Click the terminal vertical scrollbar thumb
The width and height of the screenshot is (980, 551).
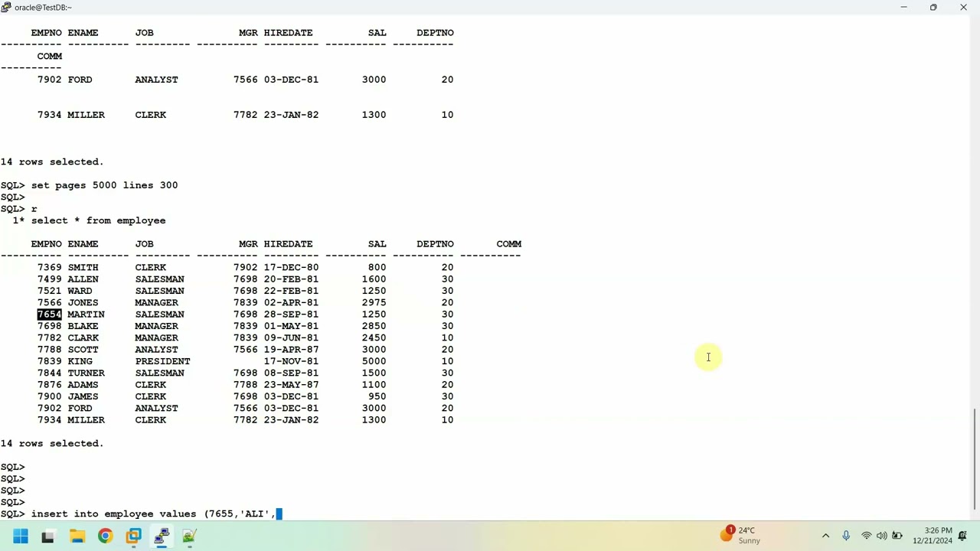tap(975, 459)
